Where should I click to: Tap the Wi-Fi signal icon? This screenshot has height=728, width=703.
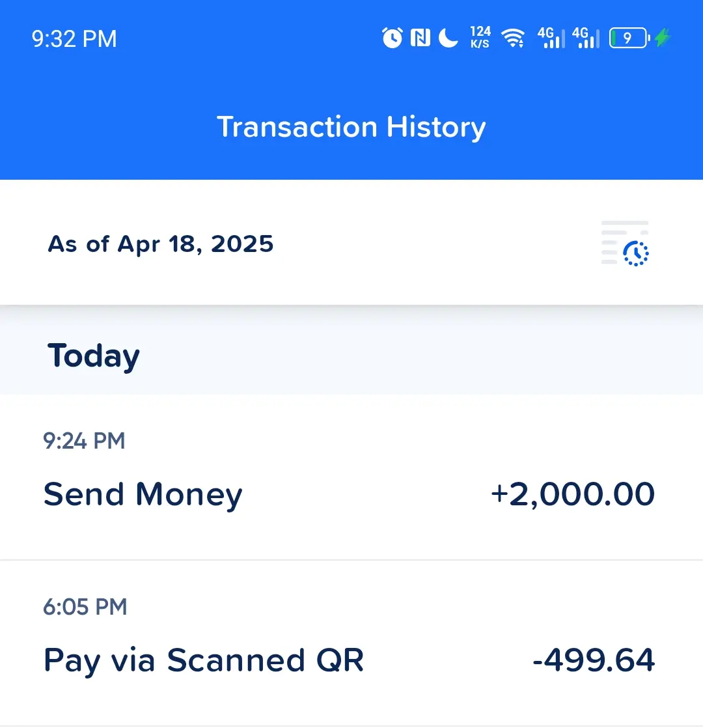(x=513, y=38)
